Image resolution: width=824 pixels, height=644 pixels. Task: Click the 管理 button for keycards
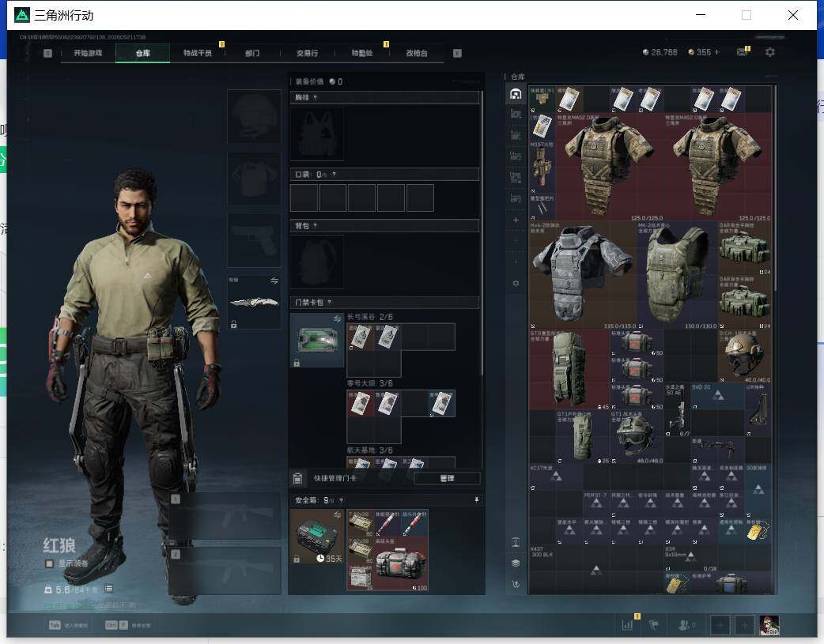pos(447,478)
